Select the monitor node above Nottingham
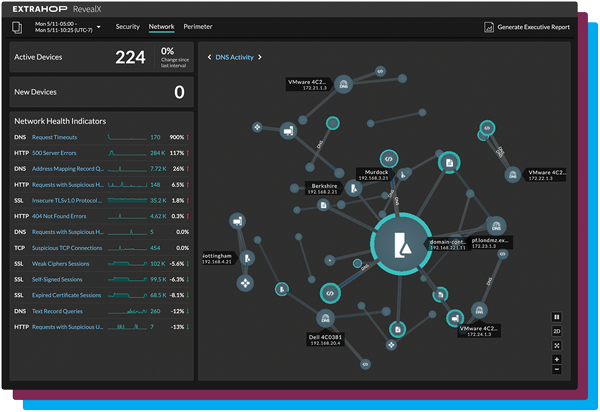The height and width of the screenshot is (412, 600). (237, 221)
